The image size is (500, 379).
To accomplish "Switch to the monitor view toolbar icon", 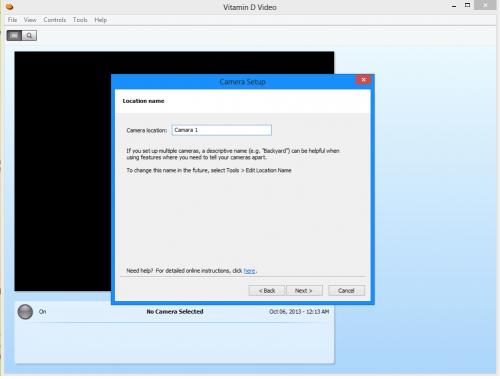I will 14,35.
